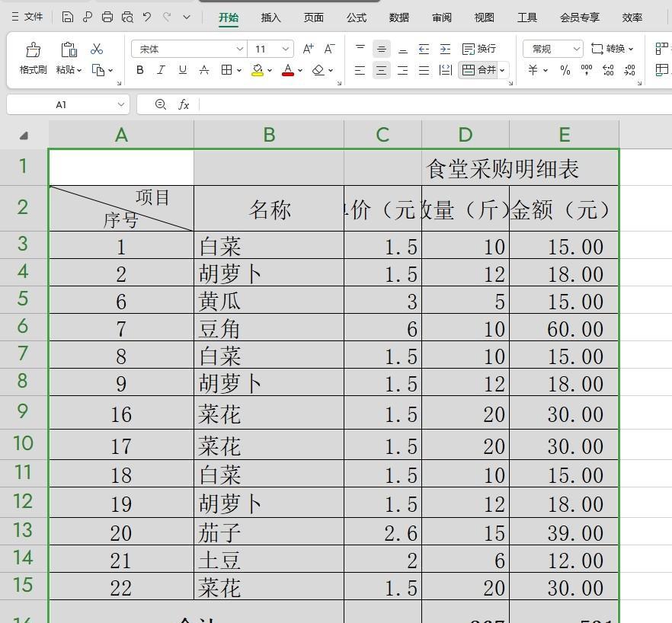Toggle Italic formatting

click(162, 70)
